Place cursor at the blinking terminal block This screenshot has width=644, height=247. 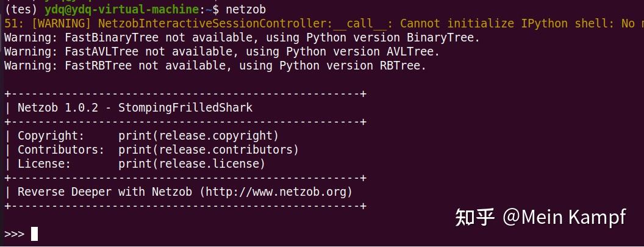tap(34, 234)
